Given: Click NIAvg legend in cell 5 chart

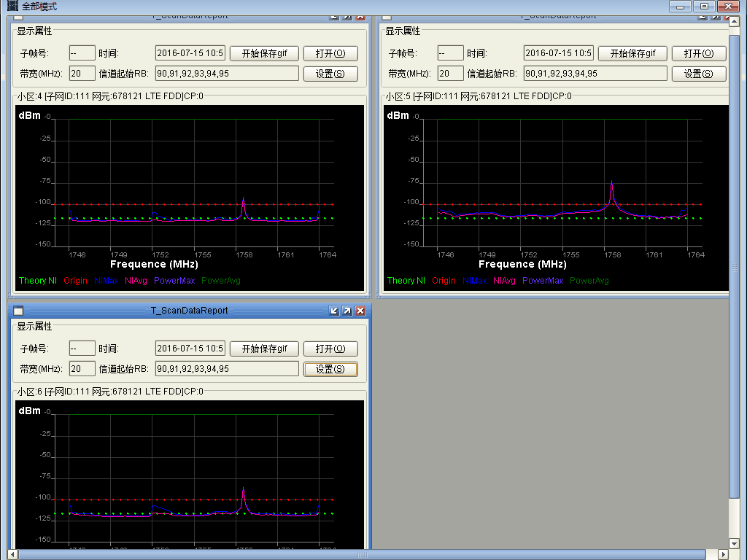Looking at the screenshot, I should 504,281.
